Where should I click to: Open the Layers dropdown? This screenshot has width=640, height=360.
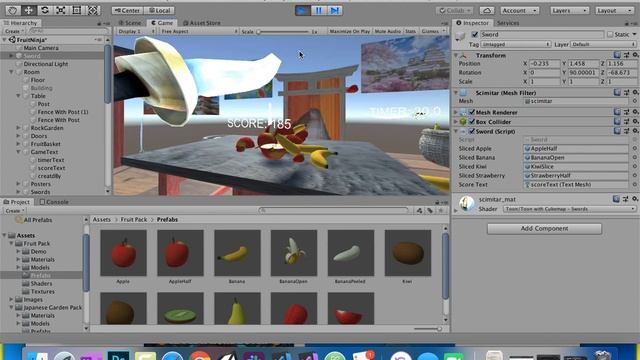coord(569,10)
